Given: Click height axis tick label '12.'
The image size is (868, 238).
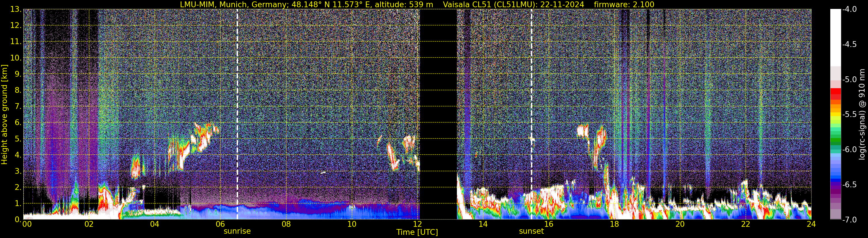Looking at the screenshot, I should [16, 26].
